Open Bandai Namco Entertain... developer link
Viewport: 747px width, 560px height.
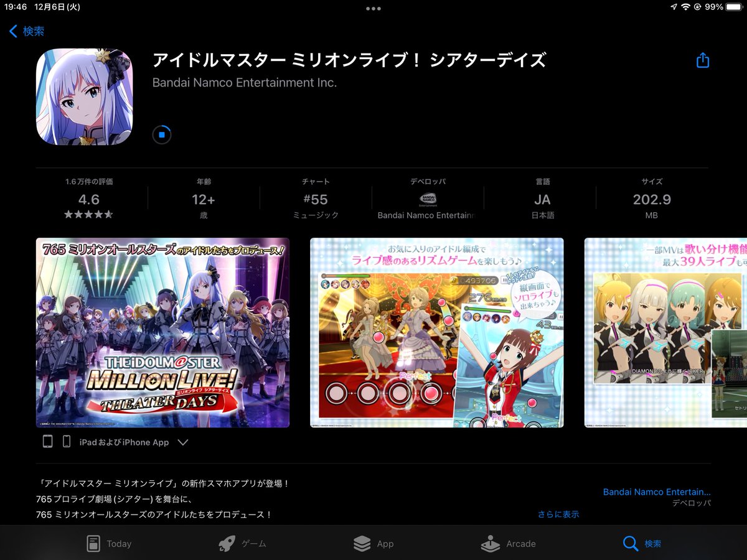click(657, 492)
